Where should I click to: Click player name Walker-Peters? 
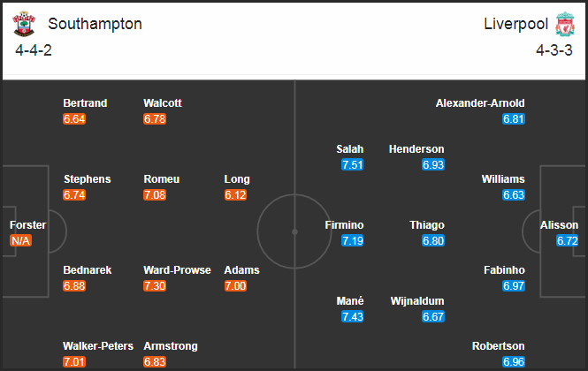click(x=98, y=346)
